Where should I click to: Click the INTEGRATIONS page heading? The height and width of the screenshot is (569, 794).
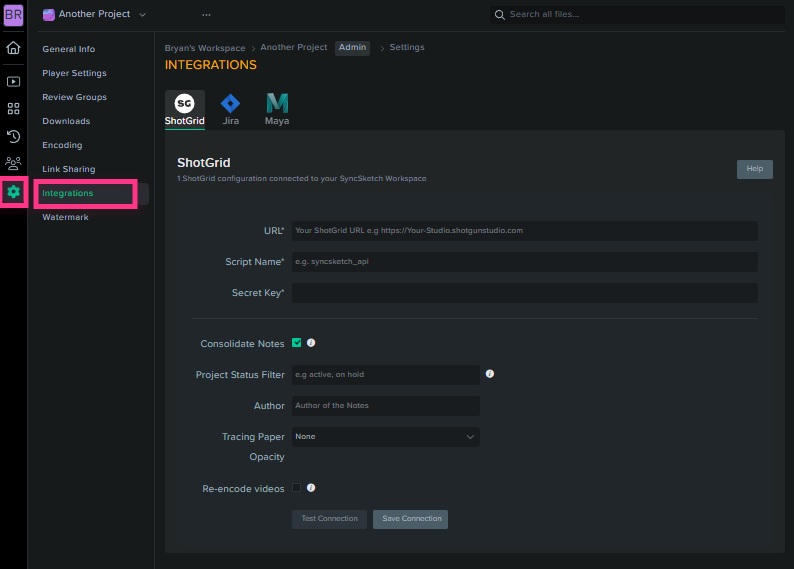tap(211, 65)
